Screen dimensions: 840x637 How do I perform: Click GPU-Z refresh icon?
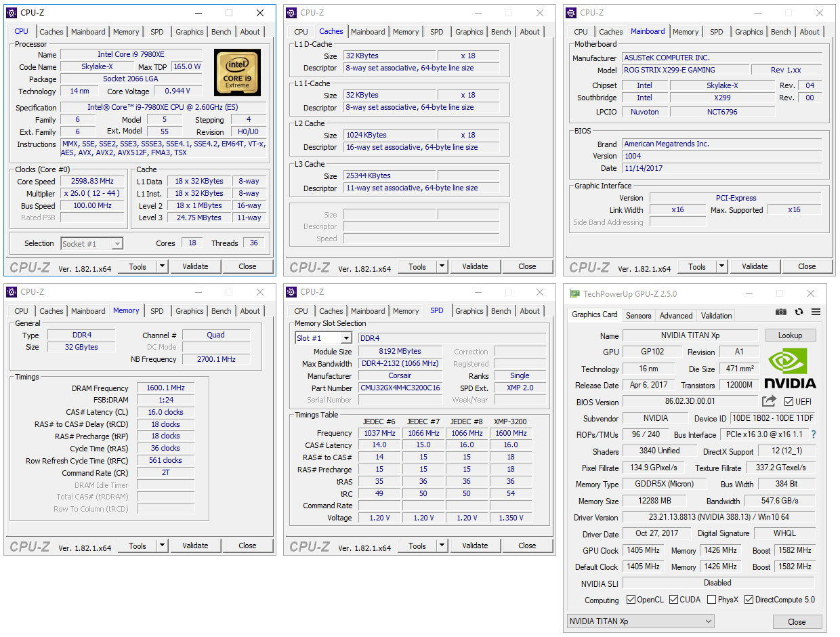799,312
